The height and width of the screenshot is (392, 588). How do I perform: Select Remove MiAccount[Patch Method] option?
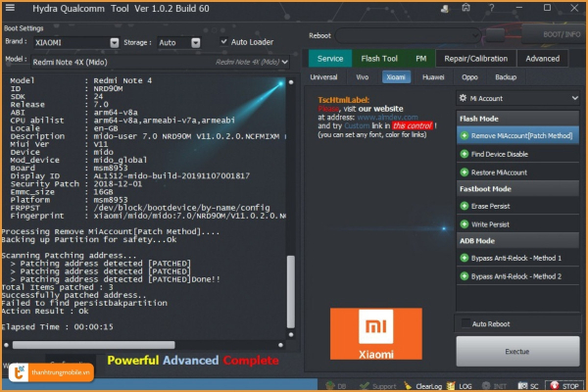point(517,135)
